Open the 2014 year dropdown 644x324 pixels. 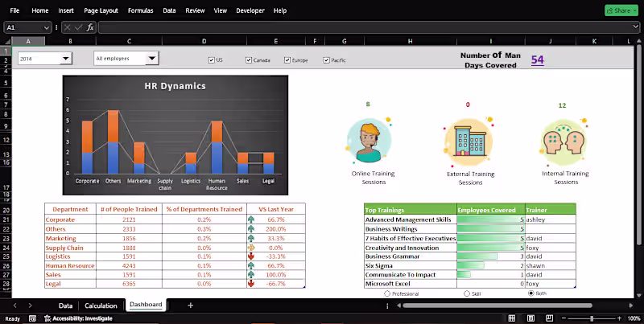coord(66,59)
